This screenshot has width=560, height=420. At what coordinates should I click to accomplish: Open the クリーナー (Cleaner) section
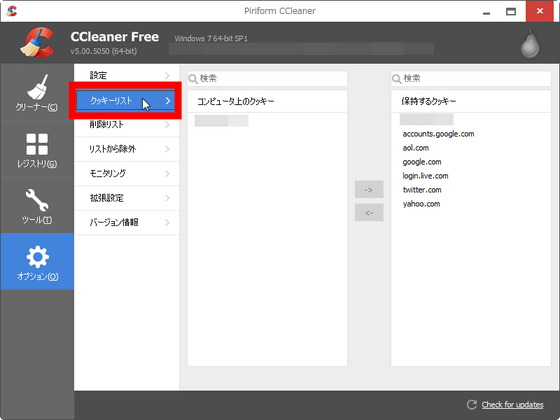point(37,92)
